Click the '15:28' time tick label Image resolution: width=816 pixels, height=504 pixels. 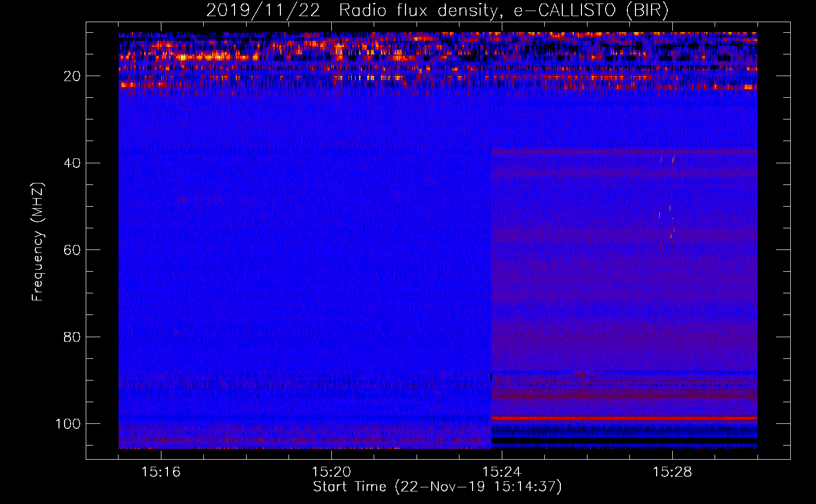click(x=672, y=472)
